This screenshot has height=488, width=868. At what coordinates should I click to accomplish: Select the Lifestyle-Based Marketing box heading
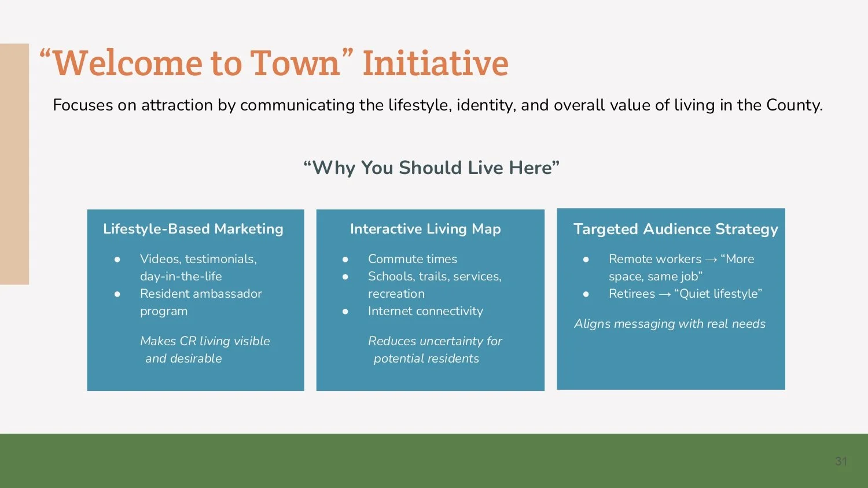click(x=193, y=229)
